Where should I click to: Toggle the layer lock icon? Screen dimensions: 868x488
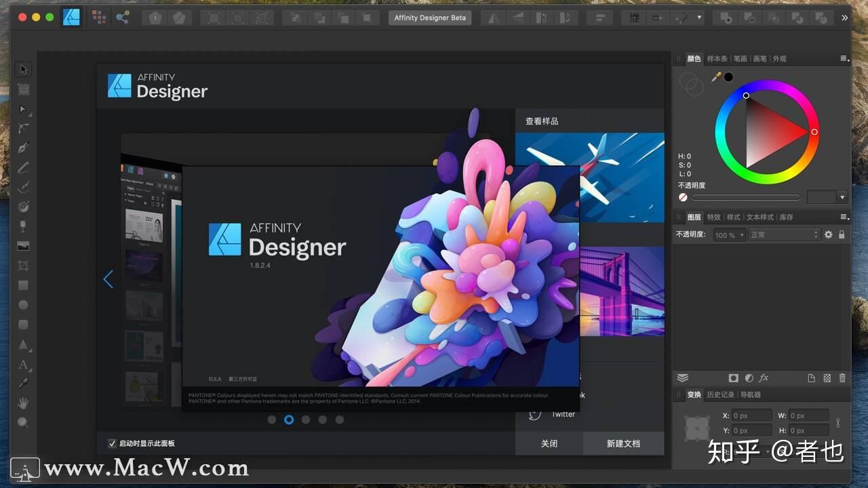[842, 235]
